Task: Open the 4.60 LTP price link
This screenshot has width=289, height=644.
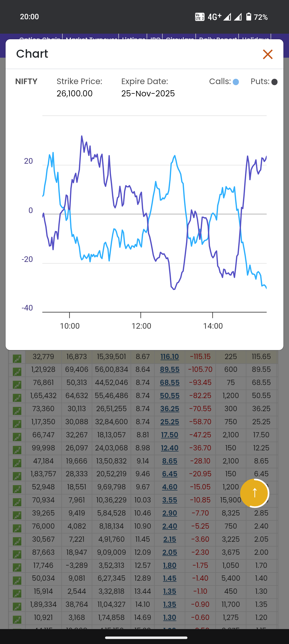Action: click(x=170, y=487)
